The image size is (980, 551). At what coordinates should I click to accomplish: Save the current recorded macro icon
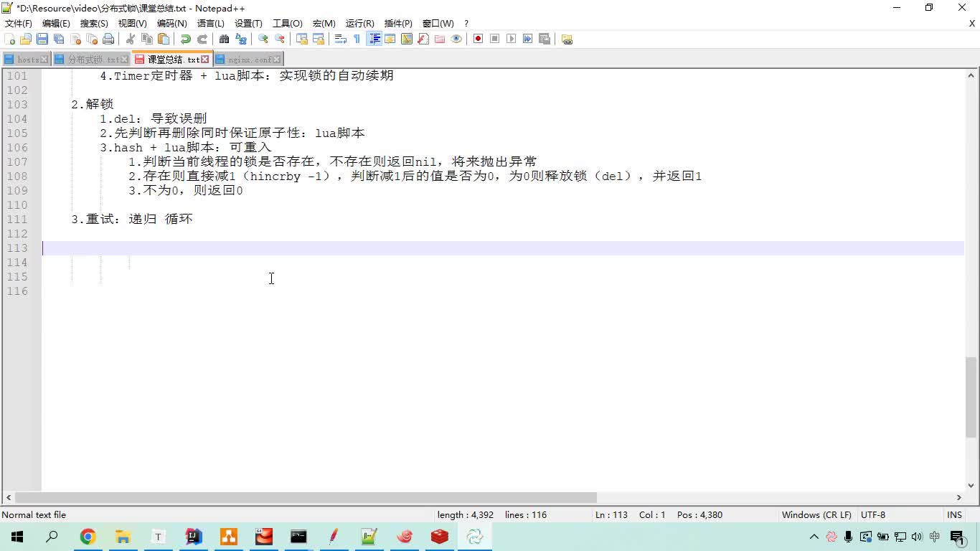pyautogui.click(x=545, y=39)
